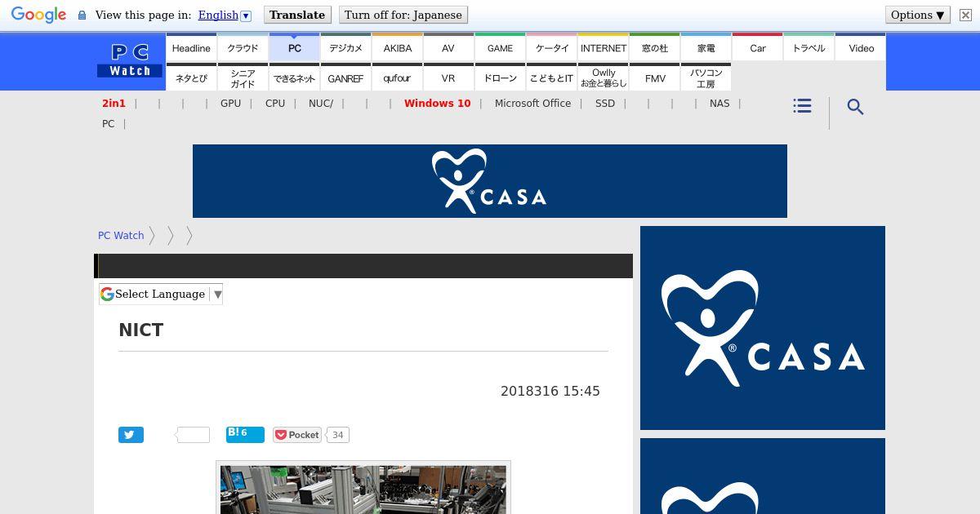Click the article date 2018316 15:45

[x=550, y=392]
